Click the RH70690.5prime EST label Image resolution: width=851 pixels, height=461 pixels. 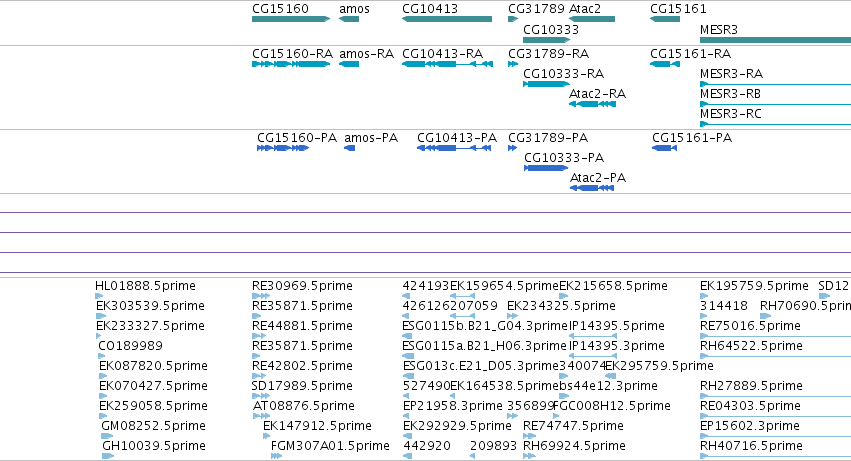(x=805, y=306)
